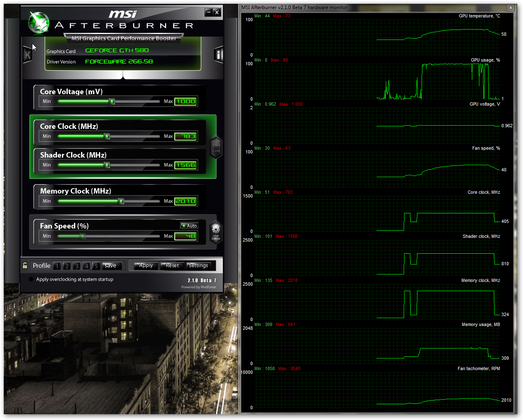
Task: Select profile slot 5
Action: (96, 266)
